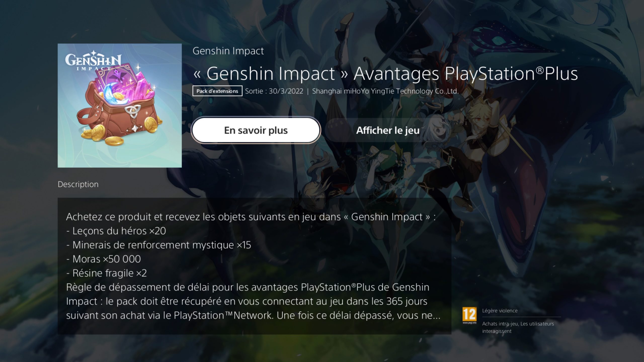This screenshot has height=362, width=644.
Task: Choose the Afficher le jeu button
Action: click(388, 130)
